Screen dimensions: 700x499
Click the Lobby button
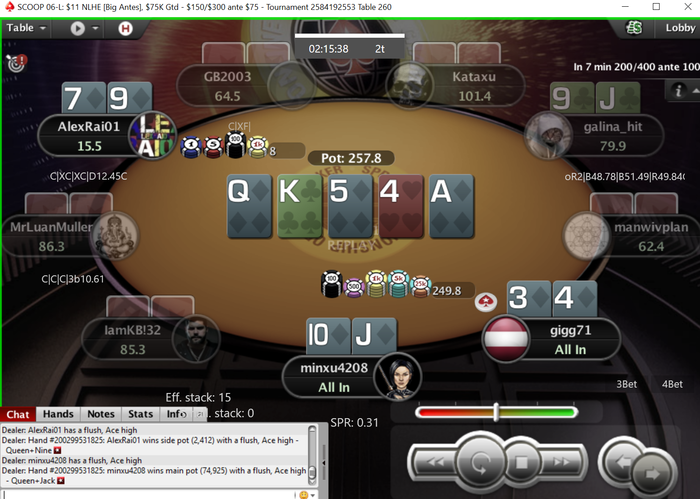(x=679, y=28)
